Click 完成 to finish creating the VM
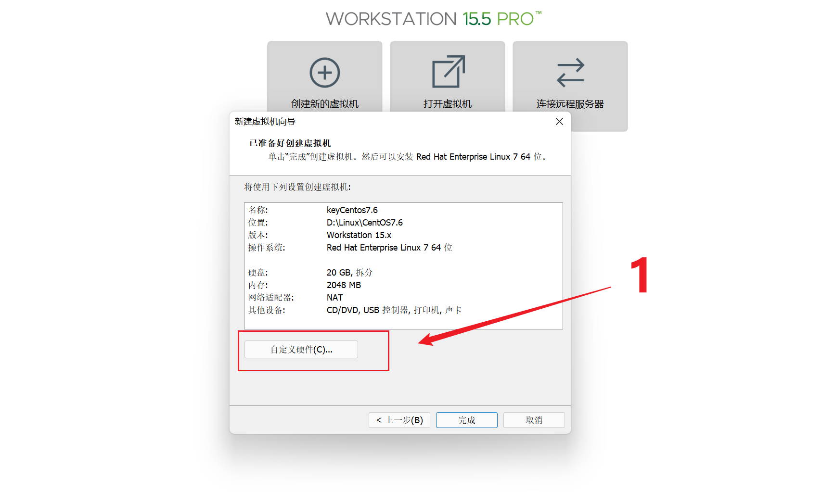This screenshot has height=504, width=822. 467,420
